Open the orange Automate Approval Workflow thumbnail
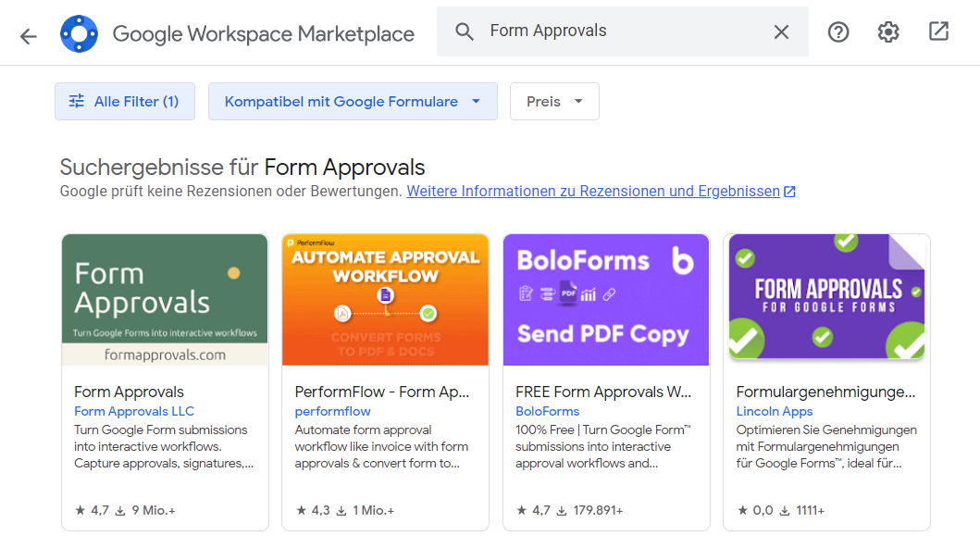 click(385, 299)
